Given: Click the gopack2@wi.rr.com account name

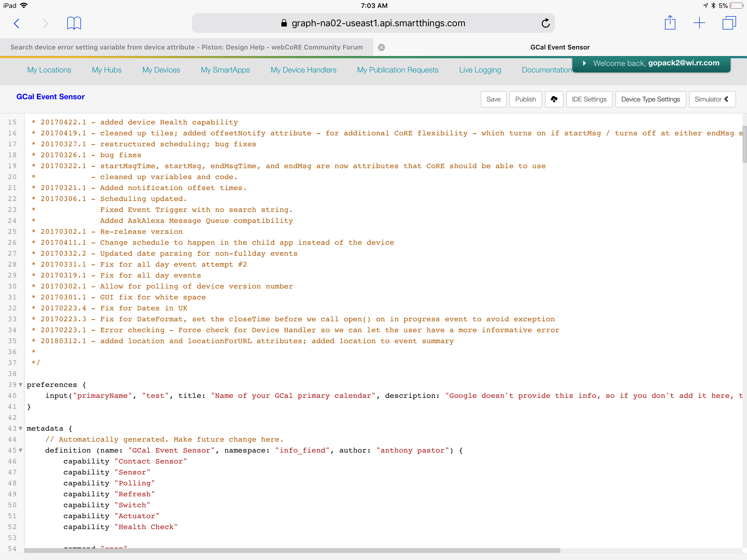Looking at the screenshot, I should tap(684, 63).
